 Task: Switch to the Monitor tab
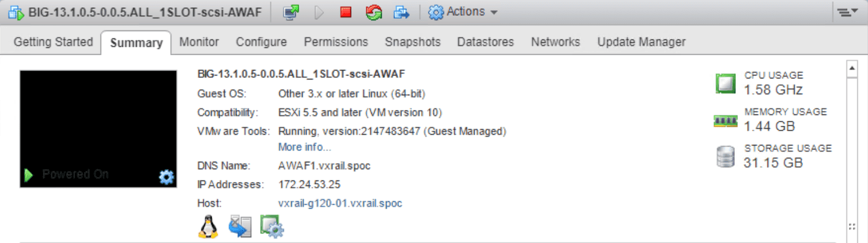click(x=199, y=42)
